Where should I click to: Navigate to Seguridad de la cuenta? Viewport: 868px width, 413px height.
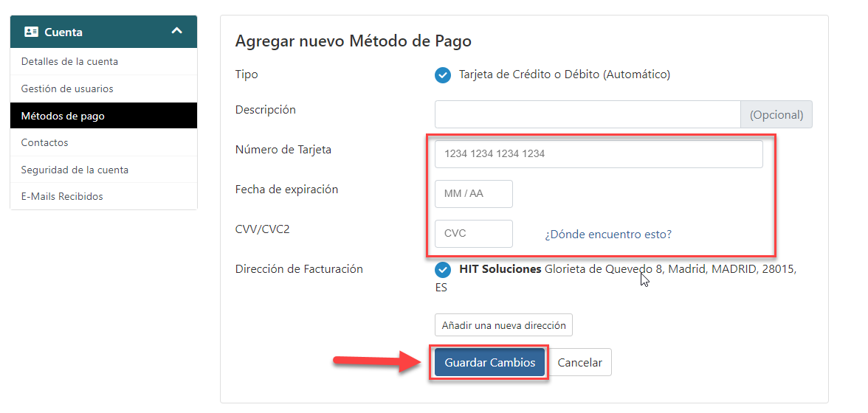[103, 170]
